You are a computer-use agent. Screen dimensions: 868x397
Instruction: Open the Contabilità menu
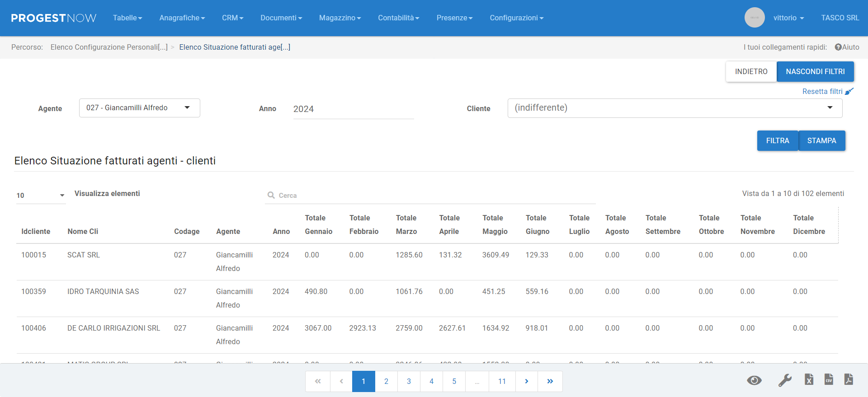point(398,18)
